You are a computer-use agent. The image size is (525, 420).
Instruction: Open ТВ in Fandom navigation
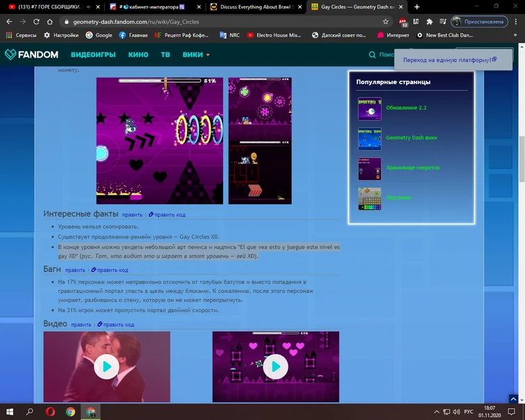[x=165, y=55]
